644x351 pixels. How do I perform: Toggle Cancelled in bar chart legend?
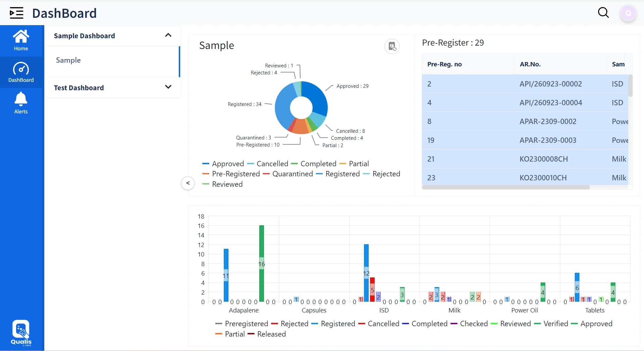pyautogui.click(x=379, y=324)
